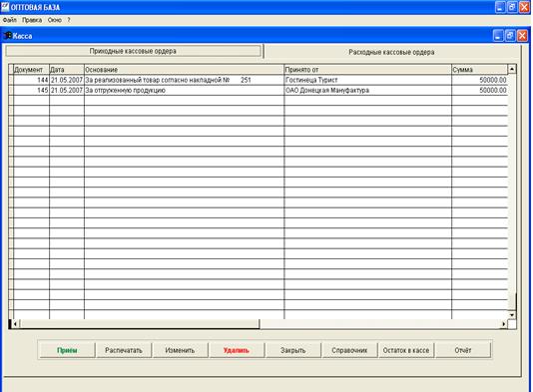Open the Окно menu
Image resolution: width=533 pixels, height=392 pixels.
54,20
